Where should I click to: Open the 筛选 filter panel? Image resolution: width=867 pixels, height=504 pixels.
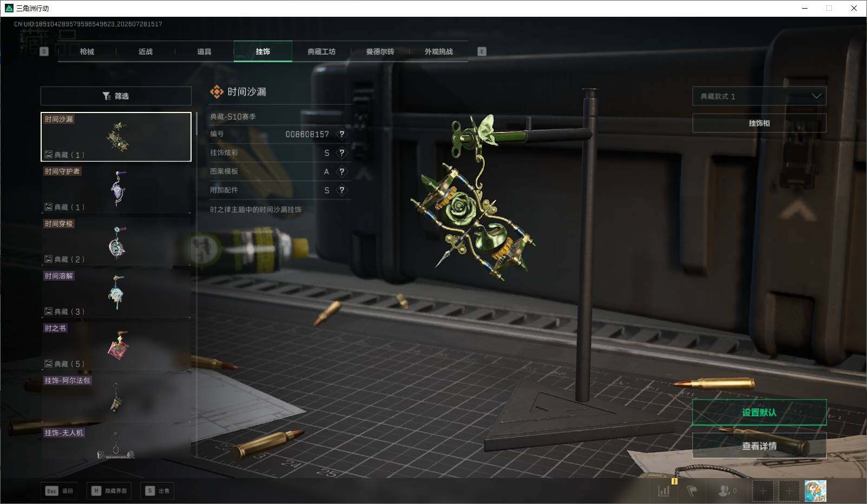click(116, 96)
